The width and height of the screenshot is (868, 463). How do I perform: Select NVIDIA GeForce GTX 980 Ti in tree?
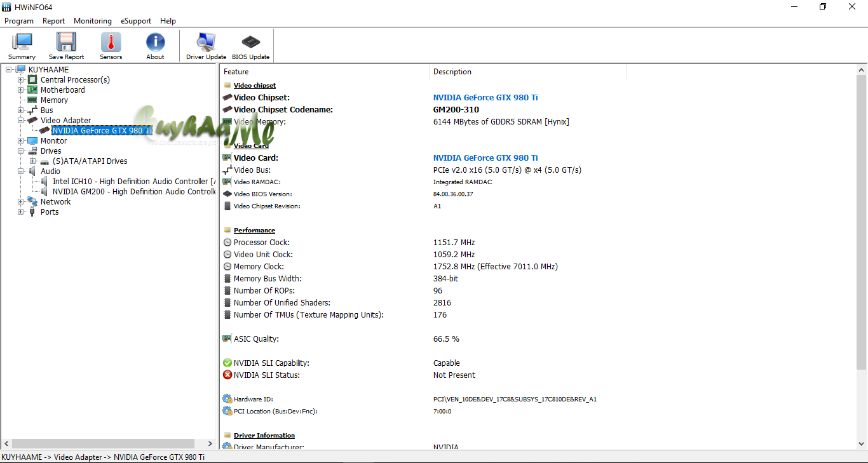coord(102,130)
